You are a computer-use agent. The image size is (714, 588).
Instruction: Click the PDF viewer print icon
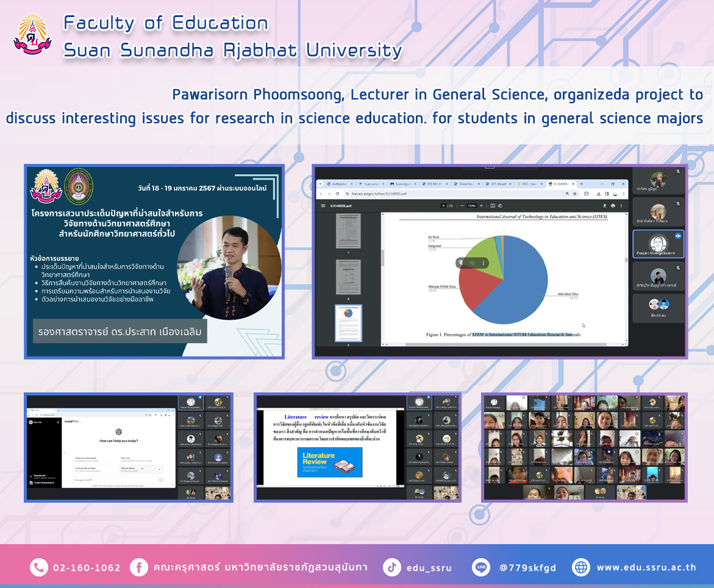coord(613,205)
